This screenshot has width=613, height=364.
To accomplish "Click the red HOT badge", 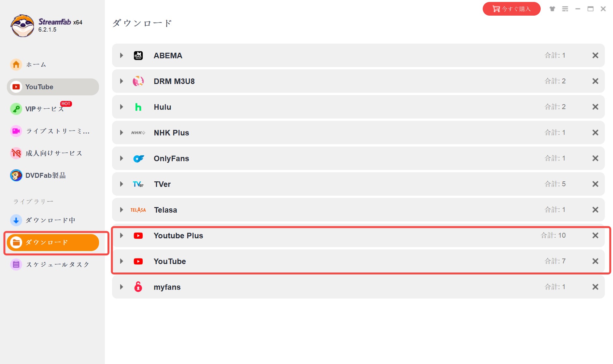I will [66, 104].
